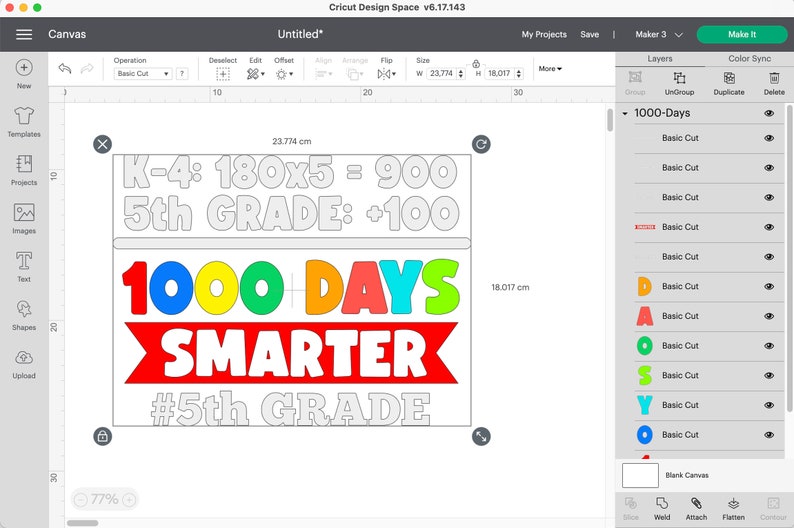Open My Projects
794x528 pixels.
pos(544,34)
